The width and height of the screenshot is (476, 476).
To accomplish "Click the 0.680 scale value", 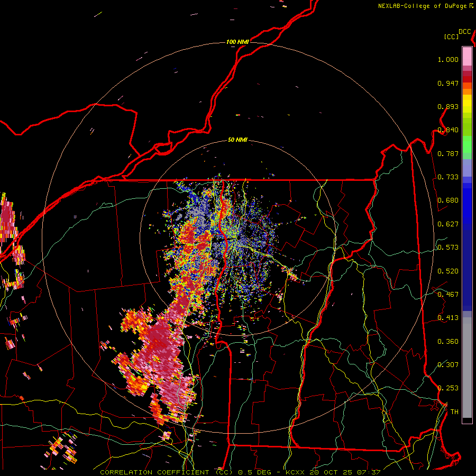I will [x=448, y=200].
